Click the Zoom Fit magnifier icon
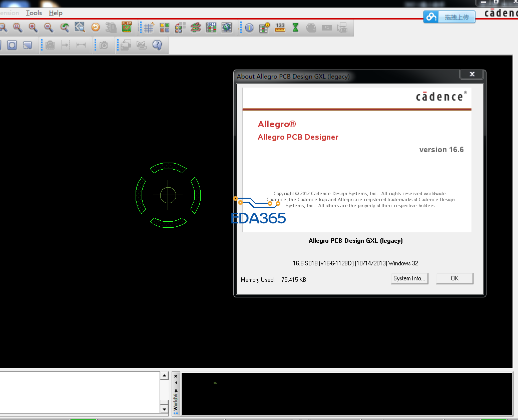The height and width of the screenshot is (420, 518). pos(18,28)
